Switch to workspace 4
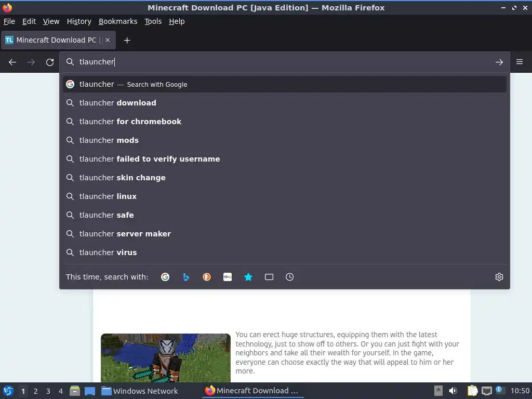The width and height of the screenshot is (532, 399). (x=61, y=391)
